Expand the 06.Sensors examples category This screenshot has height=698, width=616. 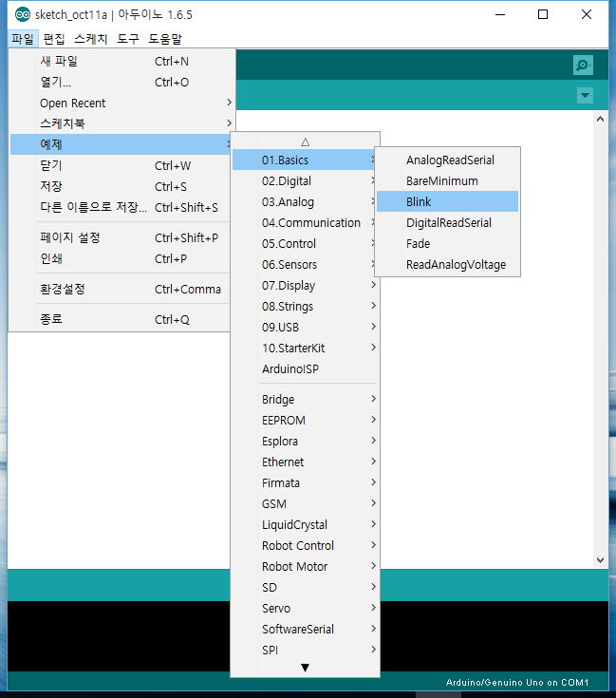click(x=305, y=264)
